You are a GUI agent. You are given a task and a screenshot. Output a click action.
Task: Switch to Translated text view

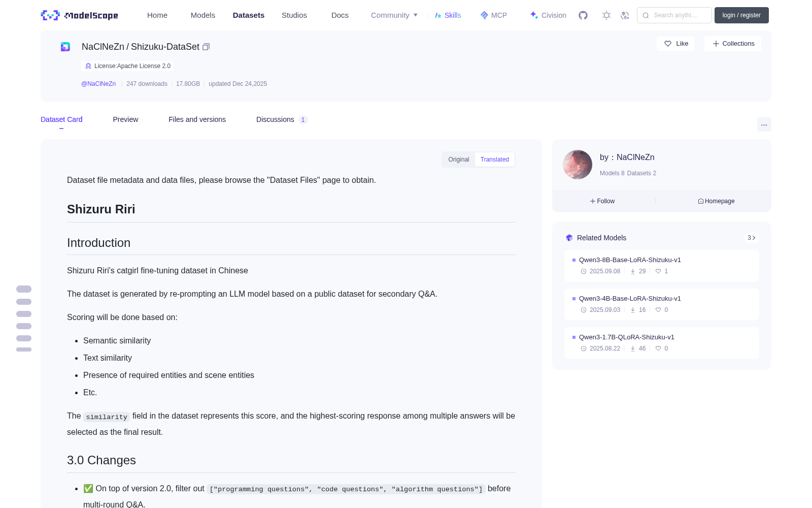495,160
